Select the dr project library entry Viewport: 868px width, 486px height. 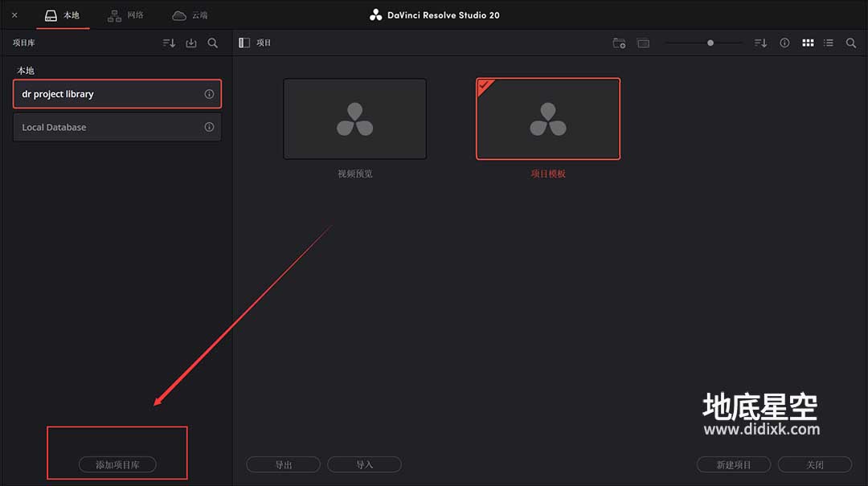pos(117,94)
